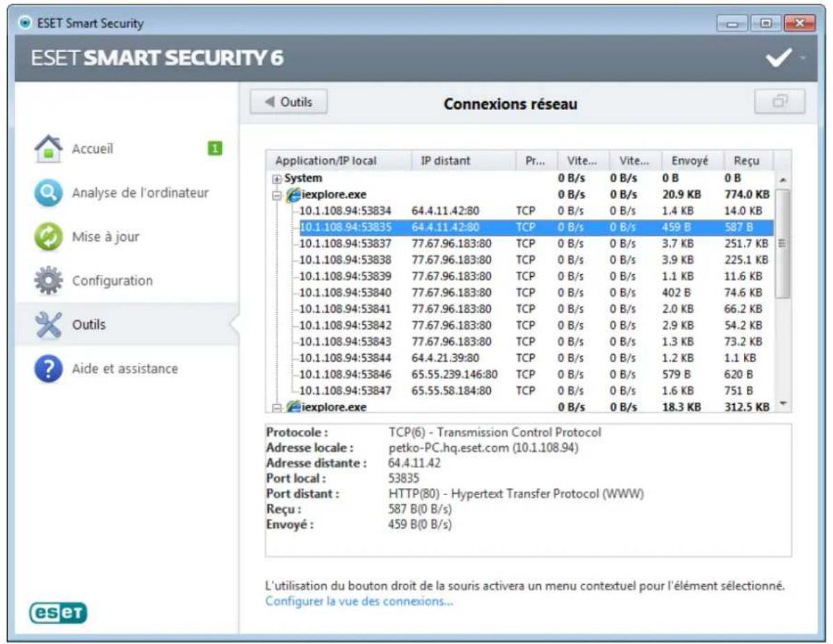Open the Accueil menu item

[92, 148]
